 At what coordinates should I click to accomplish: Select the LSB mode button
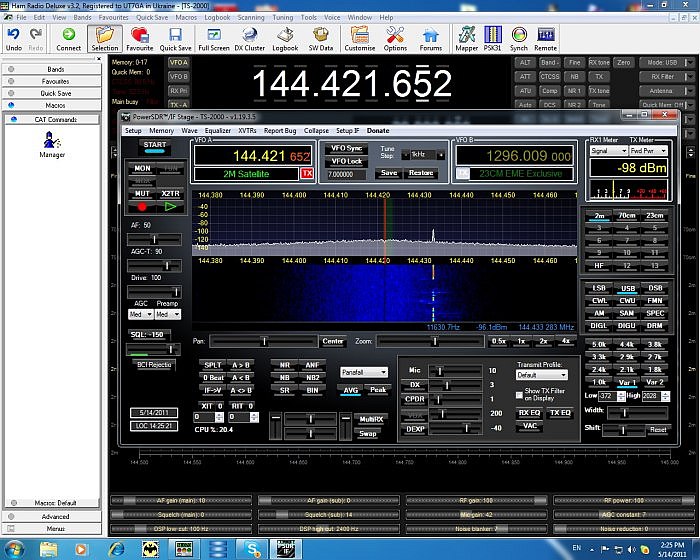tap(599, 288)
